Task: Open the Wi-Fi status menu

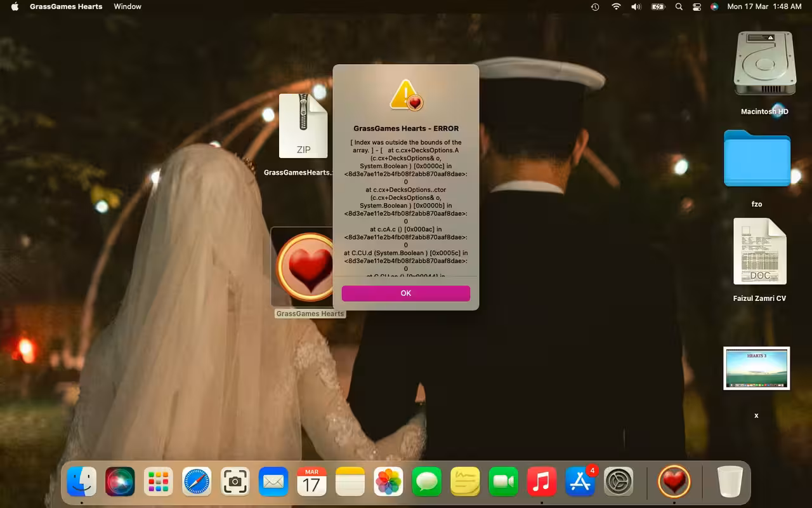Action: pos(616,6)
